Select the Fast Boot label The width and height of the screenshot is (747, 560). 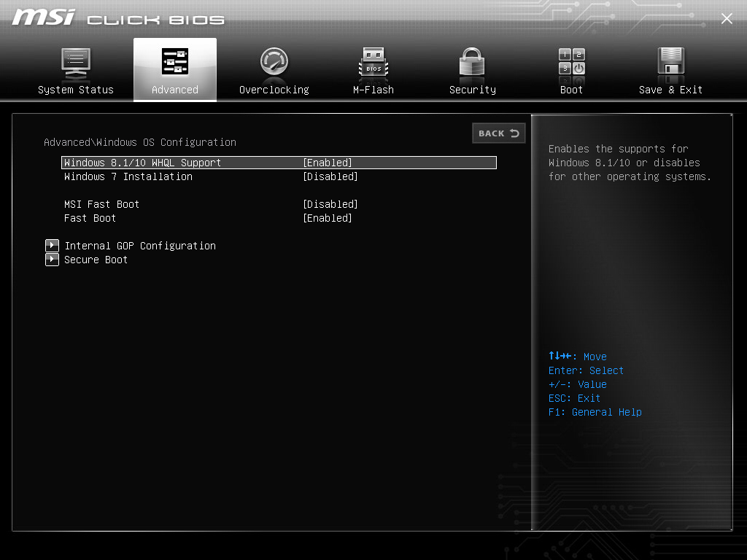coord(90,218)
